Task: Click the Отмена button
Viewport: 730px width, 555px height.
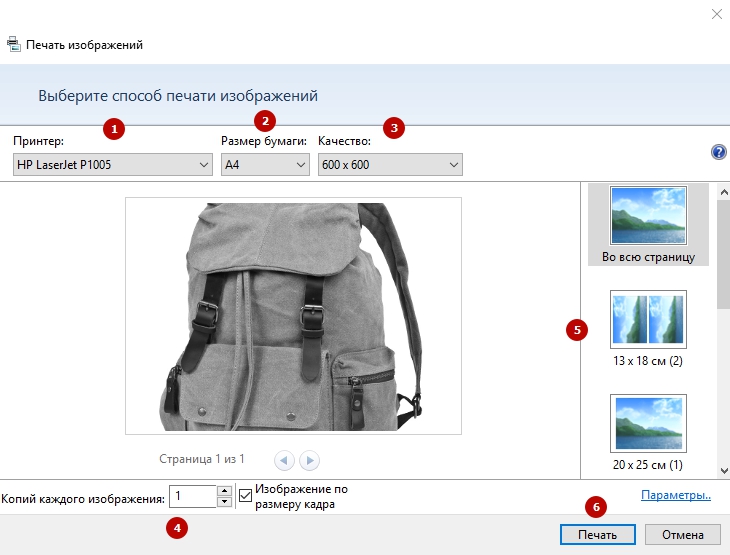Action: pyautogui.click(x=682, y=534)
